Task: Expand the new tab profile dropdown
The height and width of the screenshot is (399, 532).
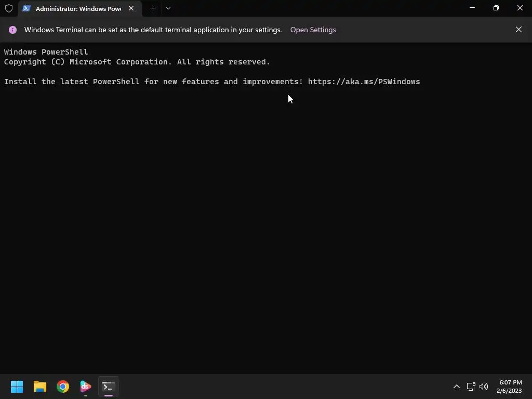Action: click(x=168, y=8)
